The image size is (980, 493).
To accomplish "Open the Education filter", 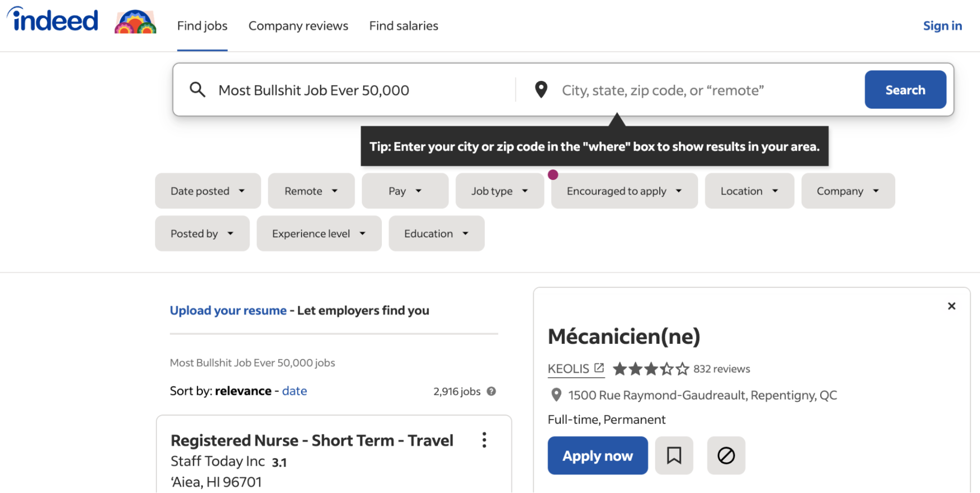I will coord(436,234).
